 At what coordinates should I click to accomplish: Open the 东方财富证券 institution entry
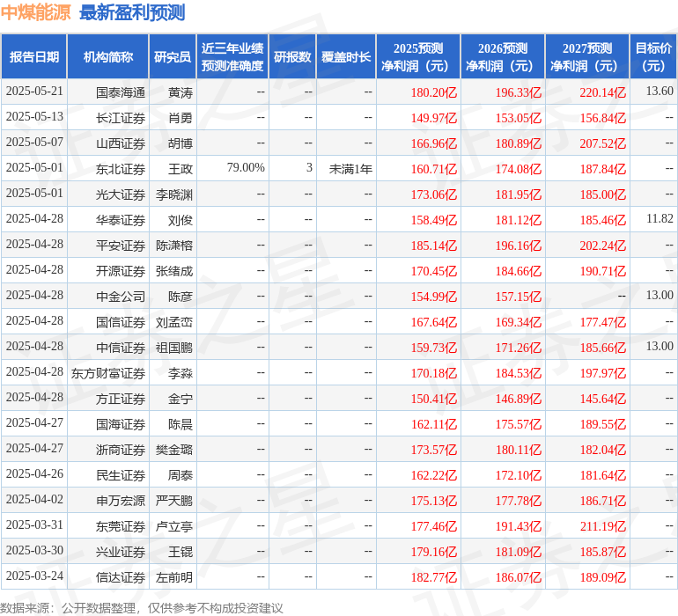click(x=108, y=372)
